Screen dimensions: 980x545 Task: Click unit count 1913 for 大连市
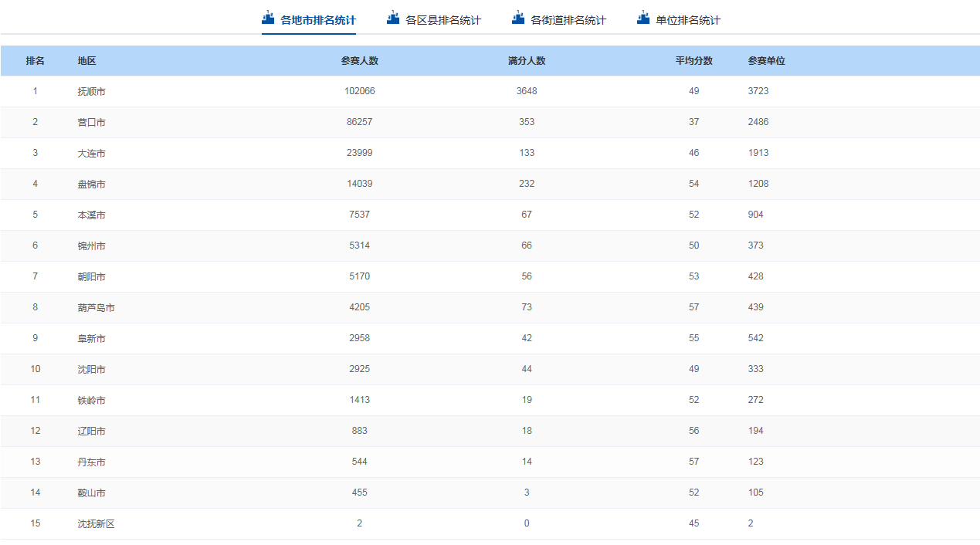click(758, 153)
